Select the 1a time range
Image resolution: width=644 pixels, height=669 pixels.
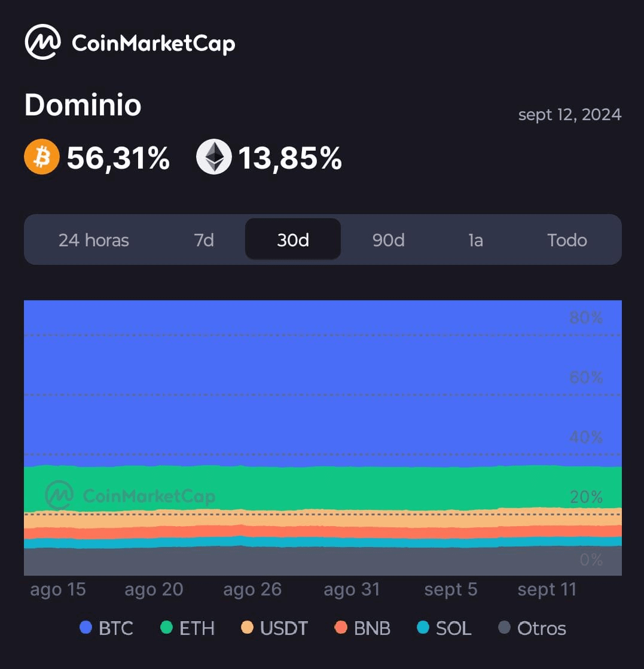click(475, 240)
